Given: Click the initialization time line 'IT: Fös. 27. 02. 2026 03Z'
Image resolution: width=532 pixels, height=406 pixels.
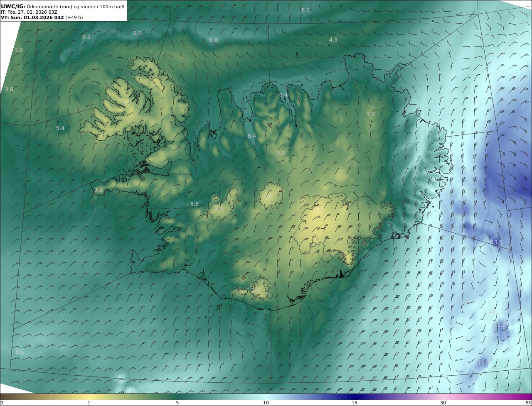Looking at the screenshot, I should click(x=29, y=12).
